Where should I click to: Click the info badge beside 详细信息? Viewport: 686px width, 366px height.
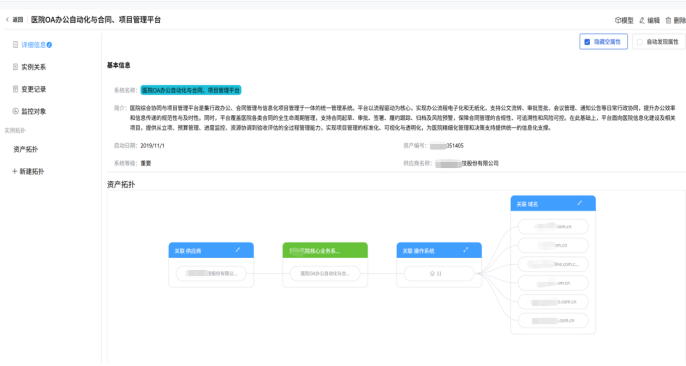tap(49, 45)
